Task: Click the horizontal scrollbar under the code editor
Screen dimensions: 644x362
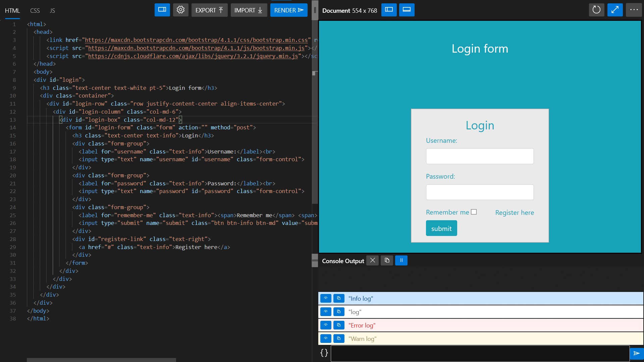Action: (x=101, y=360)
